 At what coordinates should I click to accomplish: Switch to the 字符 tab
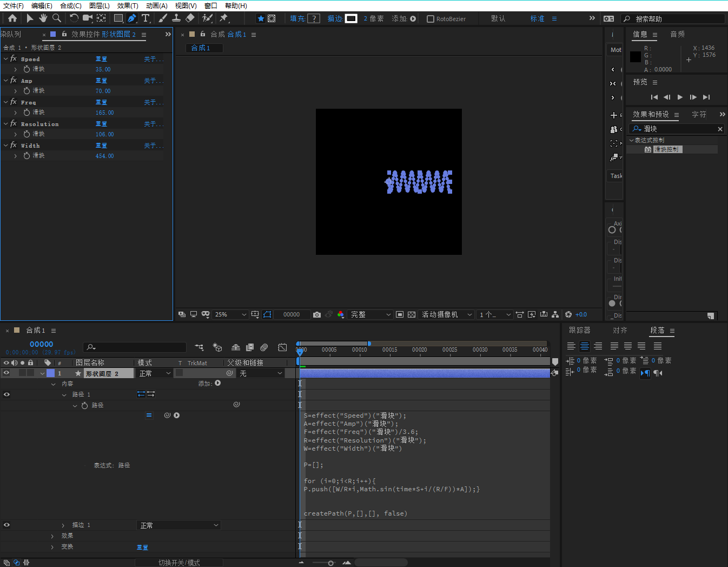[699, 115]
